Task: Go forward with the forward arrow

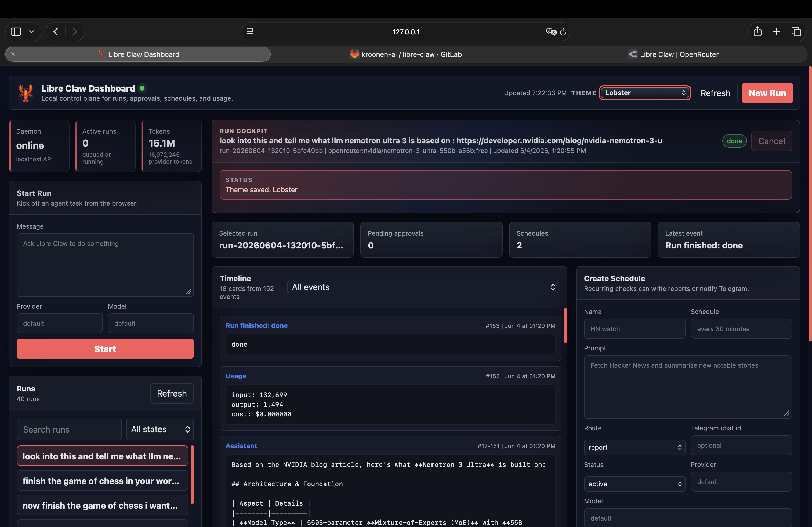Action: pyautogui.click(x=75, y=32)
